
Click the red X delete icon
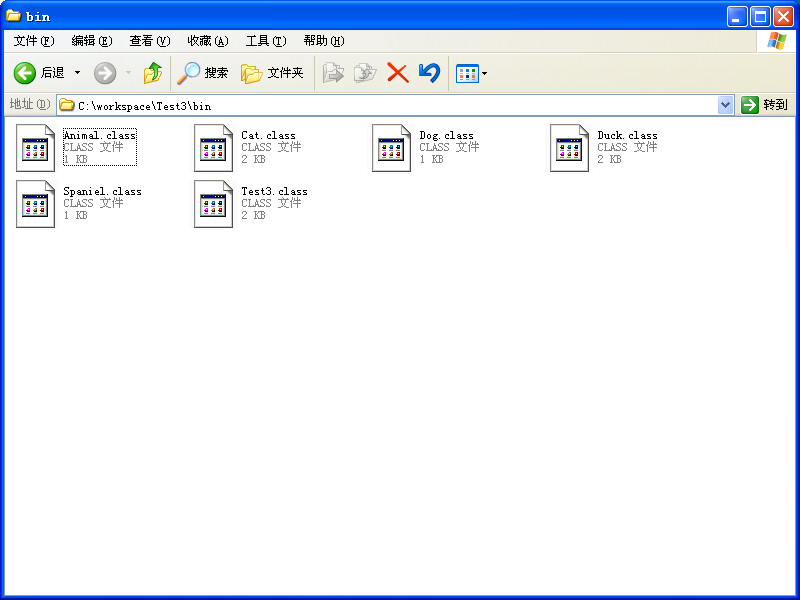(397, 73)
